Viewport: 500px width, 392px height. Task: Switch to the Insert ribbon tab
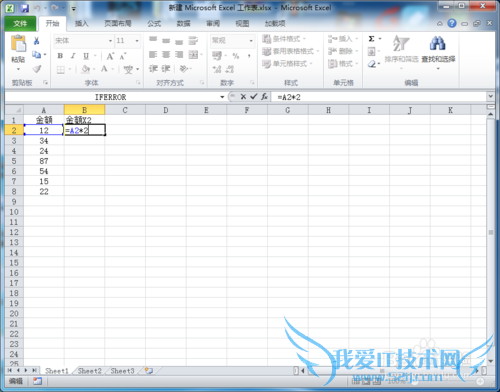coord(81,23)
